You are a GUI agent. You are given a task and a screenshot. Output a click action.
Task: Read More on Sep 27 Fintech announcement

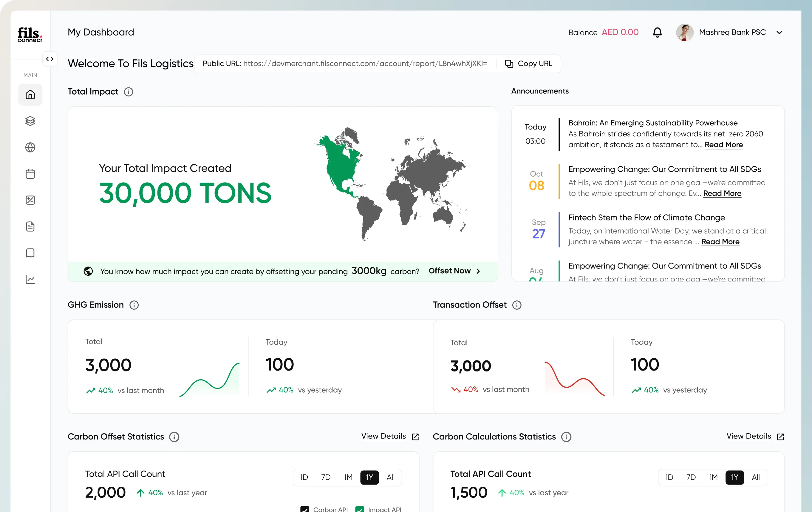pyautogui.click(x=720, y=242)
